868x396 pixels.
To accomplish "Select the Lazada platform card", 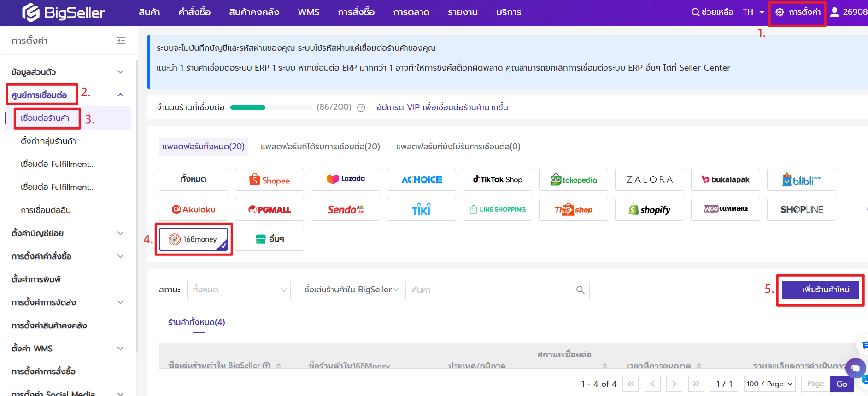I will [x=346, y=179].
